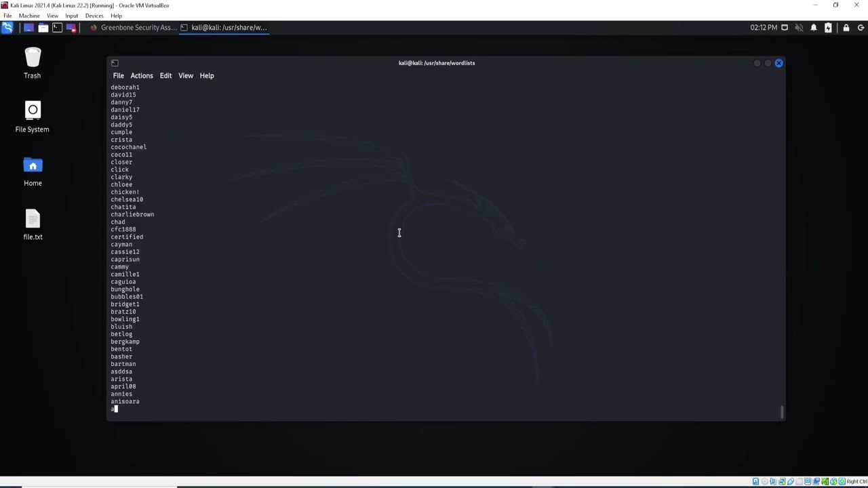Click the terminal title 'kali@kali: /usr/share/wordlists'
This screenshot has width=868, height=488.
pyautogui.click(x=437, y=63)
